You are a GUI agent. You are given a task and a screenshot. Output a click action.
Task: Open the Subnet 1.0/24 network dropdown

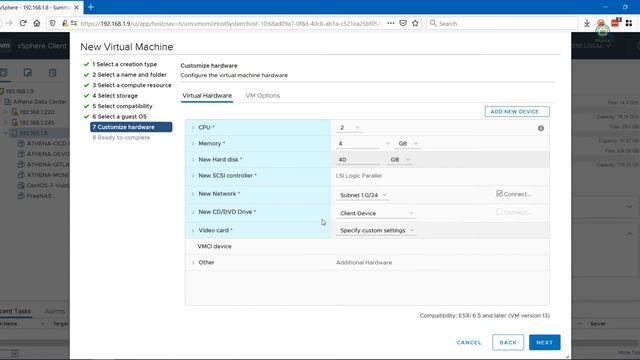[363, 196]
